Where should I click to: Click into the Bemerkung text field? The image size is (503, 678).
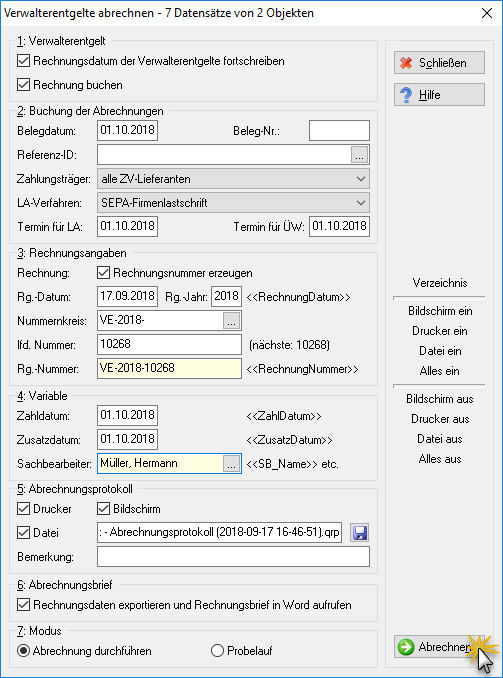234,556
